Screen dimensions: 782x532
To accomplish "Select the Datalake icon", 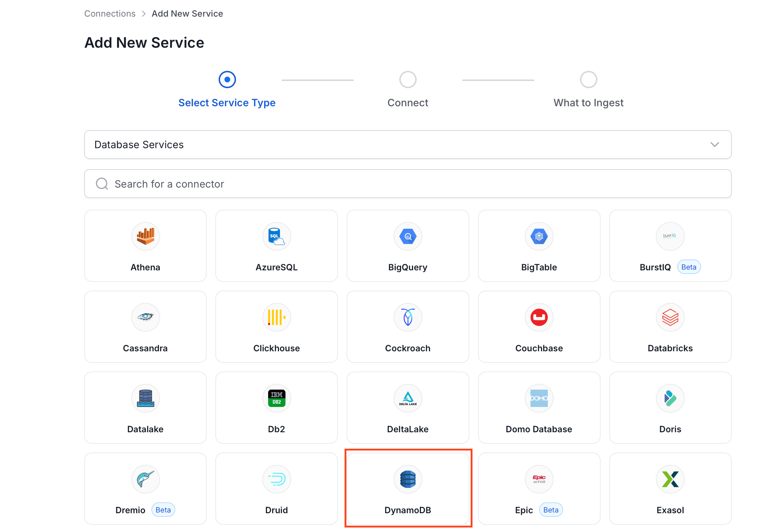I will coord(145,398).
